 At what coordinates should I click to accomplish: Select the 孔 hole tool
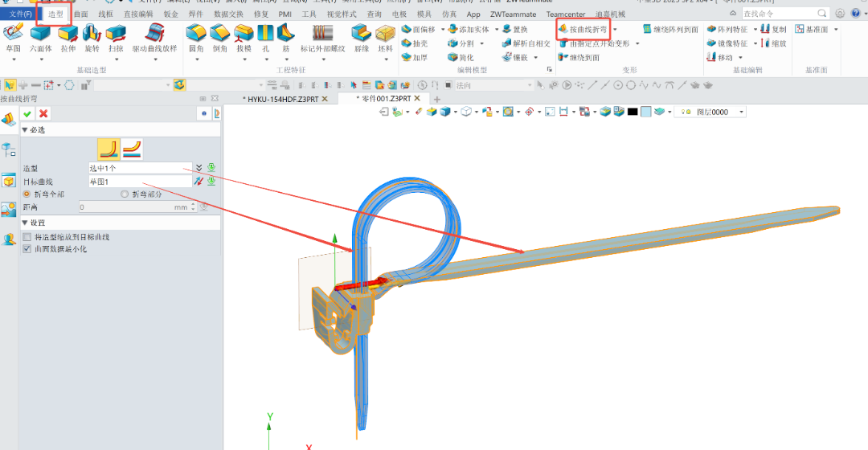[x=266, y=38]
